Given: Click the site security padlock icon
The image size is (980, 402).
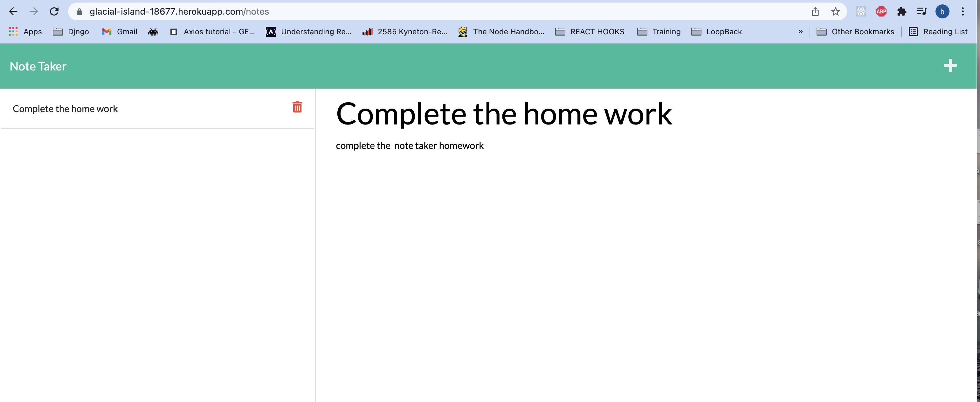Looking at the screenshot, I should [79, 11].
